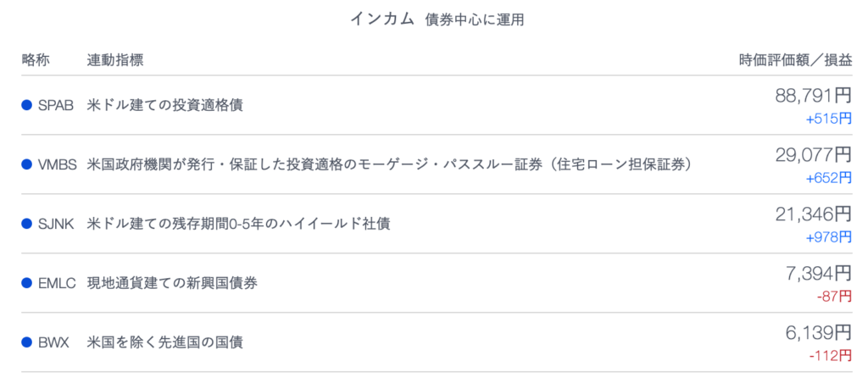Screen dimensions: 868x389
Task: Click the +652円 gain for VMBS
Action: click(x=829, y=178)
